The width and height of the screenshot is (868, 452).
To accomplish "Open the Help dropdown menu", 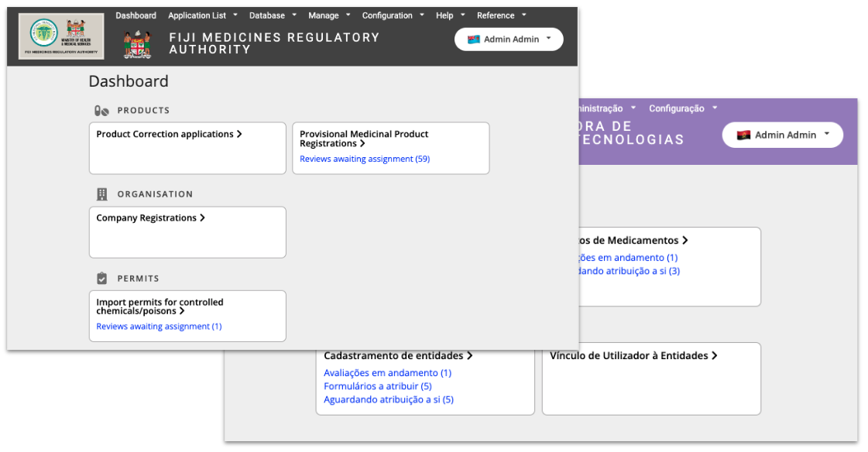I will tap(450, 15).
